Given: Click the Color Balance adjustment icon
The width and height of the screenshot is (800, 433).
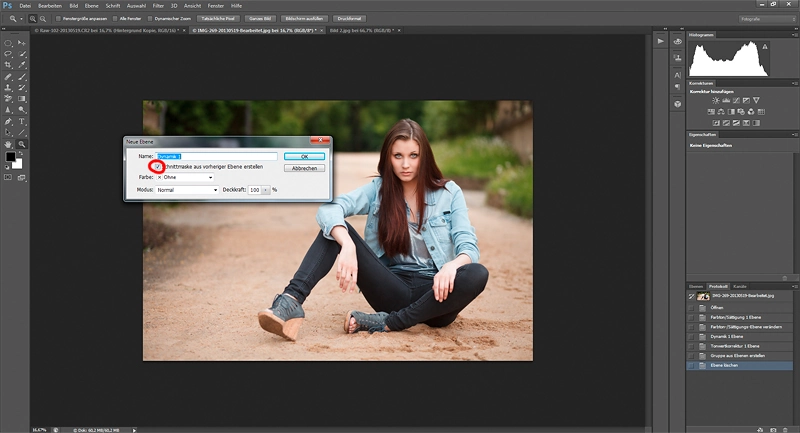Looking at the screenshot, I should tap(721, 112).
